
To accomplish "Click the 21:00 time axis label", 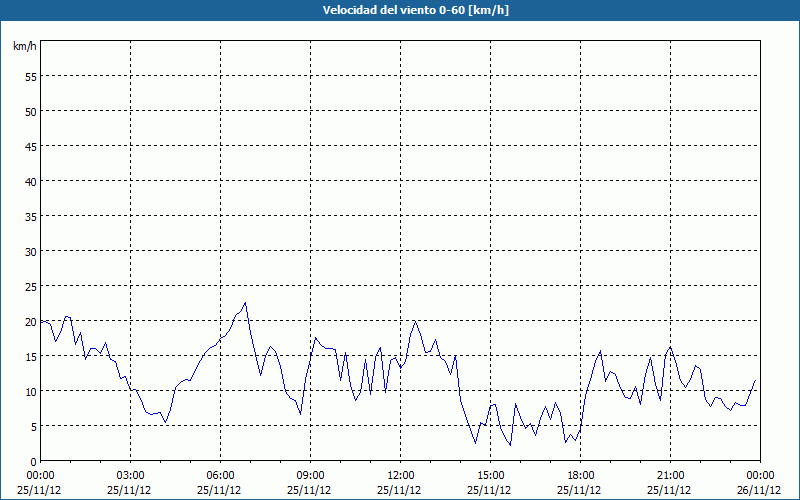I will point(670,476).
